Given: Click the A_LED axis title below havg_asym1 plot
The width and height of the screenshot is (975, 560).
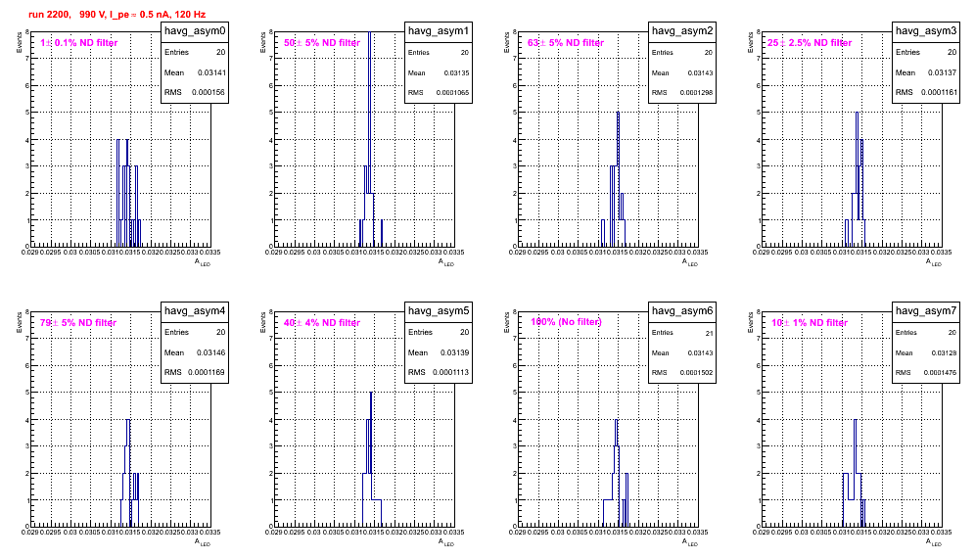Looking at the screenshot, I should [446, 262].
